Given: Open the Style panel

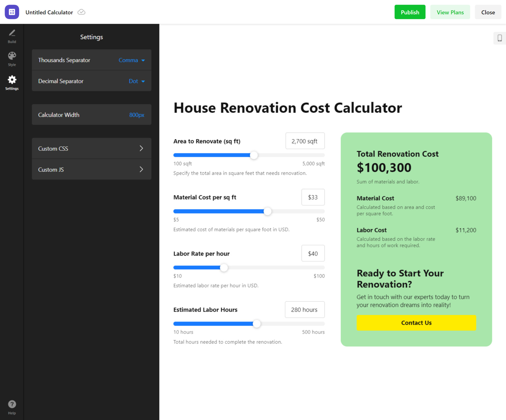Looking at the screenshot, I should tap(12, 59).
